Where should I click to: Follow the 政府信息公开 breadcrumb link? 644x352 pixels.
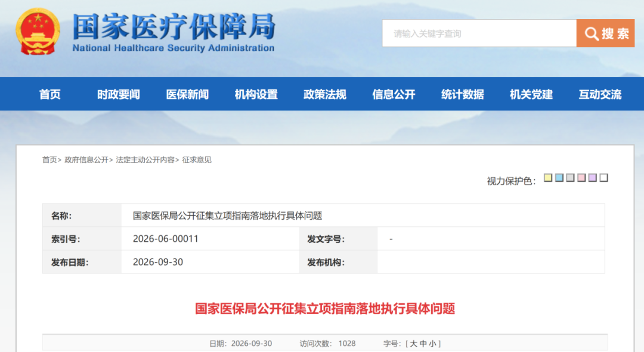86,160
